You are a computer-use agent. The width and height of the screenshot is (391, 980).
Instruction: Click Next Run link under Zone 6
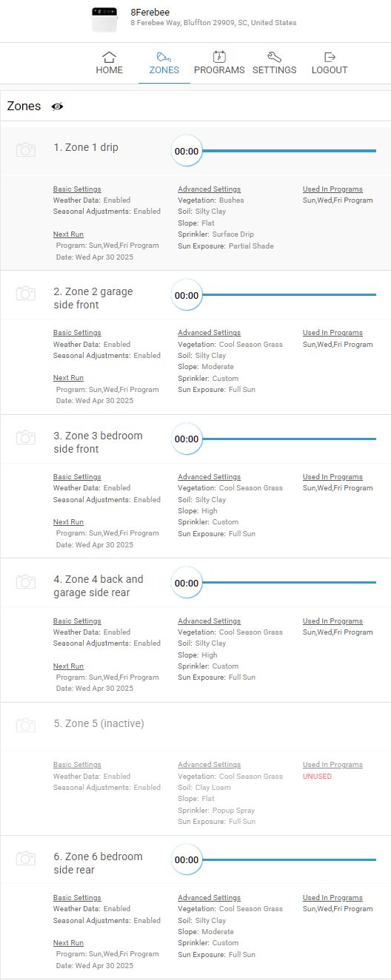point(68,943)
